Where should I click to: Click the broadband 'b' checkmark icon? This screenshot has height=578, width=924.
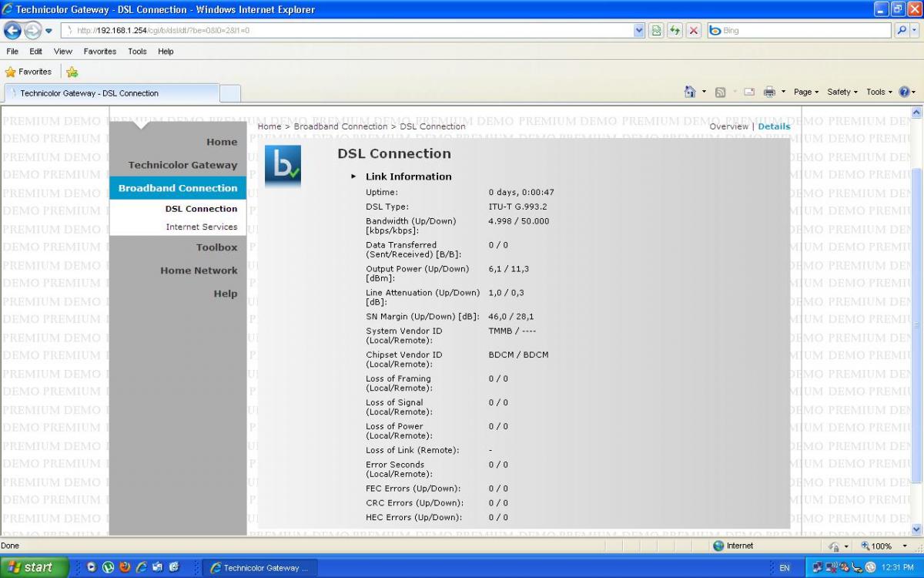(283, 165)
